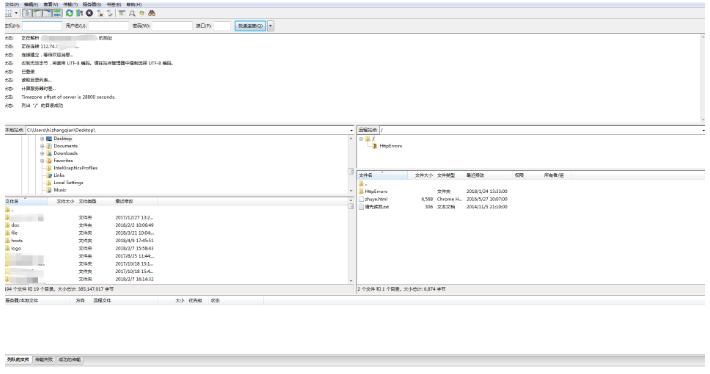Select the doc folder in local list
Viewport: 710px width, 374px height.
[x=15, y=225]
